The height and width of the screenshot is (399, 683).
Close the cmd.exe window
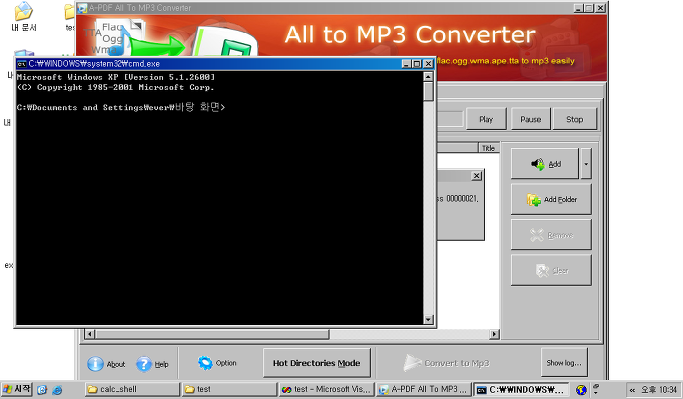click(429, 64)
